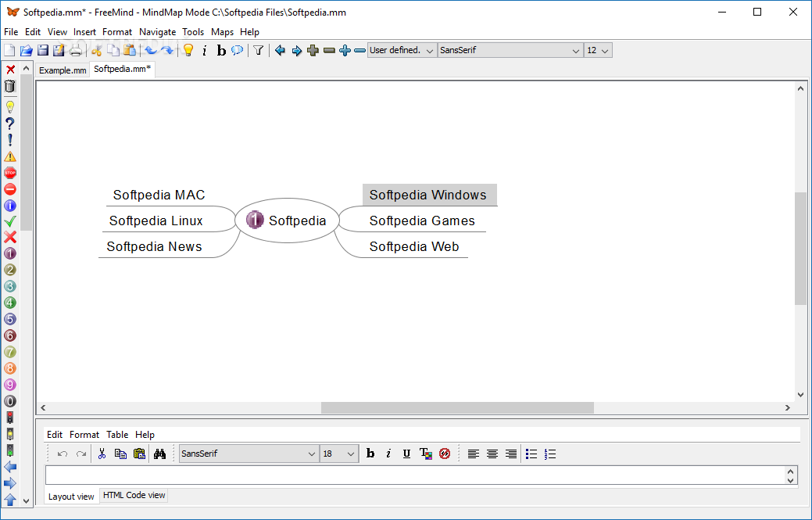Open the SansSerif font dropdown in the main toolbar
Screen dimensions: 812x520
coord(510,50)
